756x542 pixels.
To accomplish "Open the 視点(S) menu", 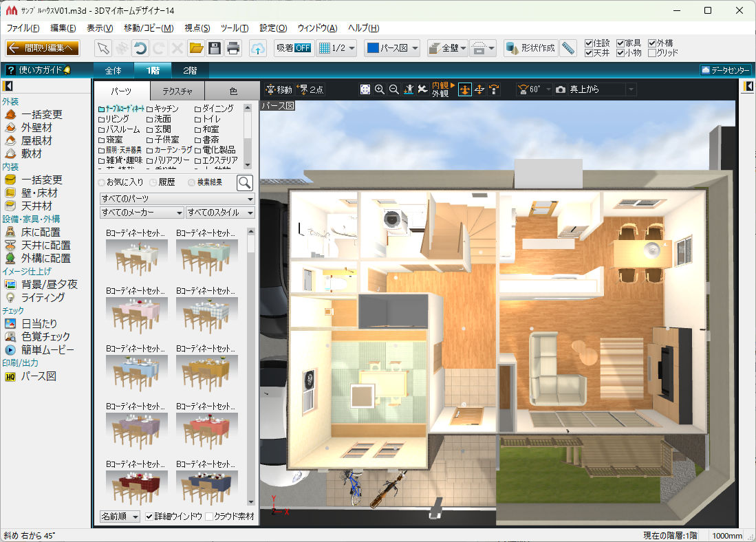I will click(197, 28).
